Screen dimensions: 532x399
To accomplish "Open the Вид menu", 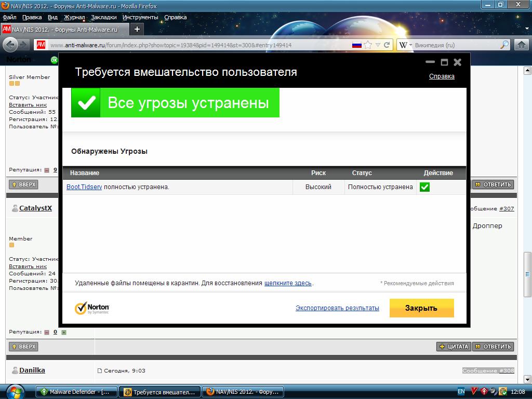I will [52, 17].
